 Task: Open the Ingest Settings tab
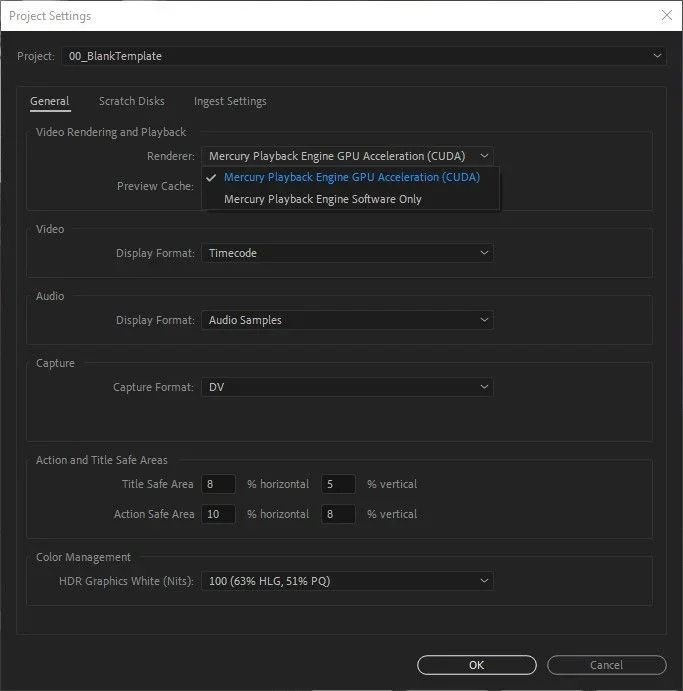pos(230,101)
